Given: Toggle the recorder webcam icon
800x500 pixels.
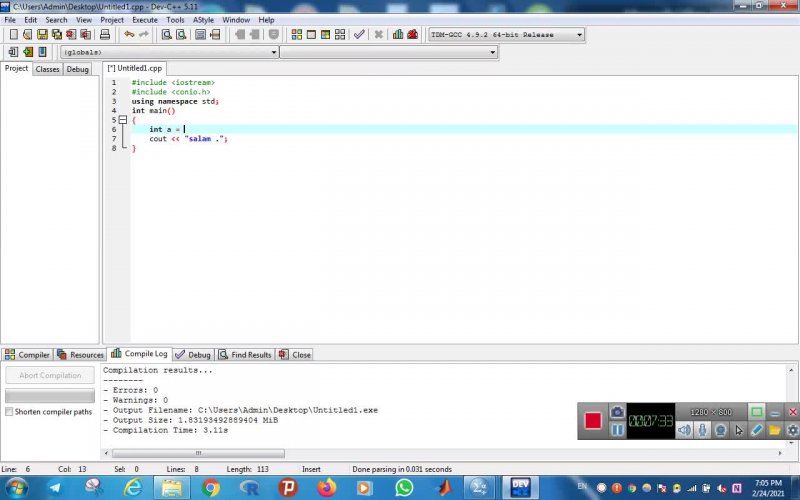Looking at the screenshot, I should (x=720, y=430).
